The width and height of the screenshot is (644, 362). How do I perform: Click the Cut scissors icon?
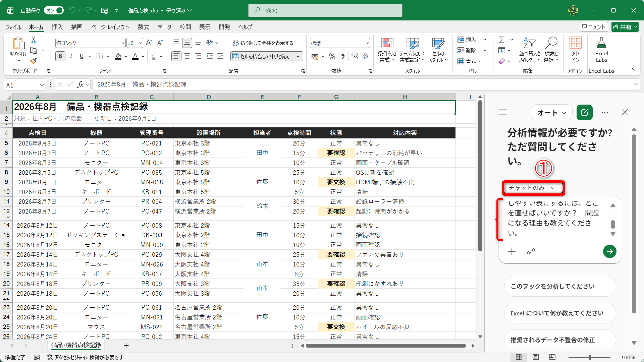point(34,40)
